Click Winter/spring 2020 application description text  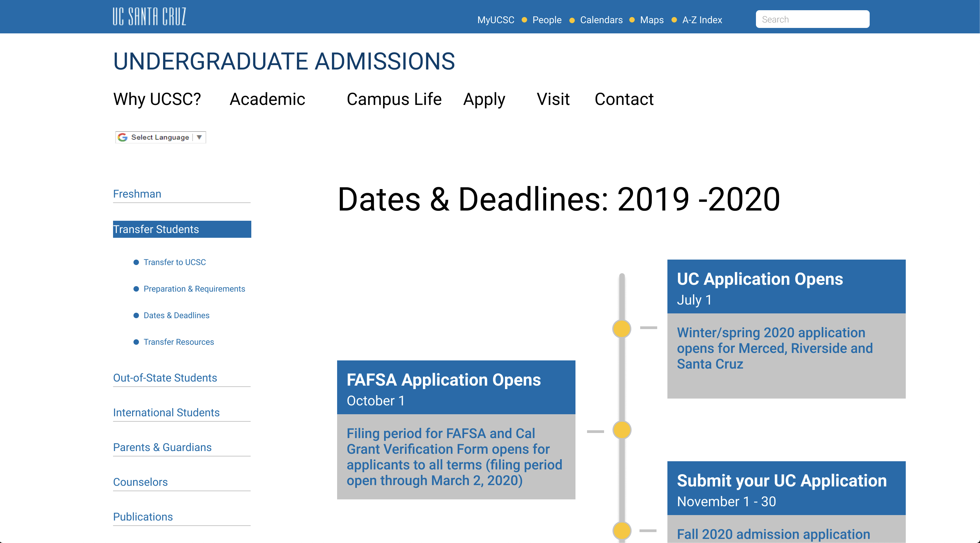[x=775, y=348]
